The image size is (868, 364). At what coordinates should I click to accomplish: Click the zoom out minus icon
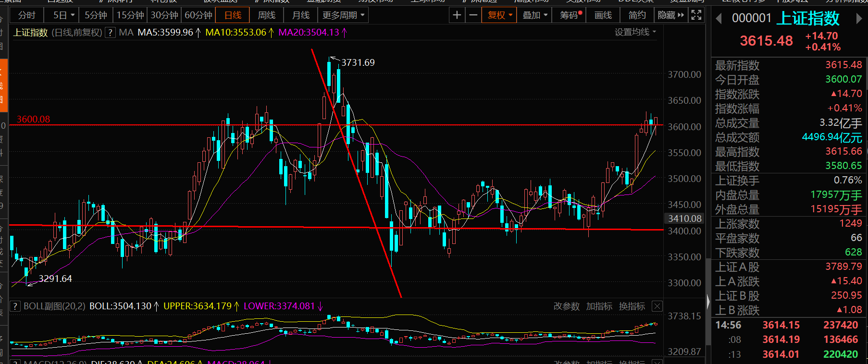coord(473,15)
